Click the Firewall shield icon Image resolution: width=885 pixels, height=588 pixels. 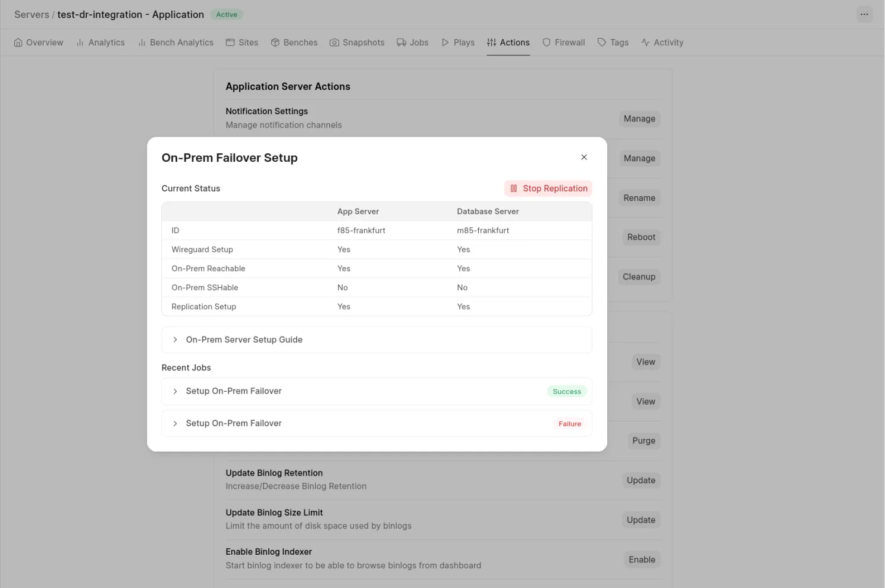click(x=547, y=43)
